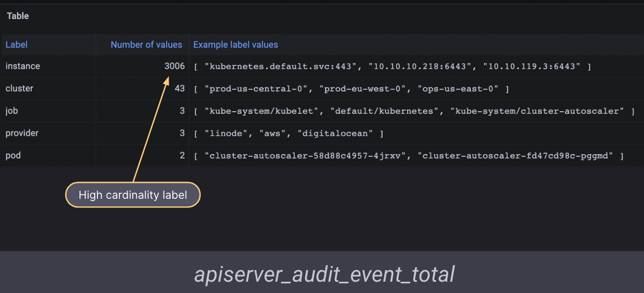
Task: Click the 43 value count for cluster
Action: 179,89
